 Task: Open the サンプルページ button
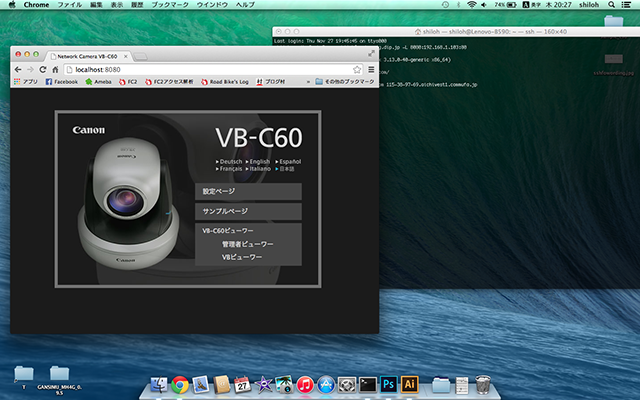click(248, 211)
